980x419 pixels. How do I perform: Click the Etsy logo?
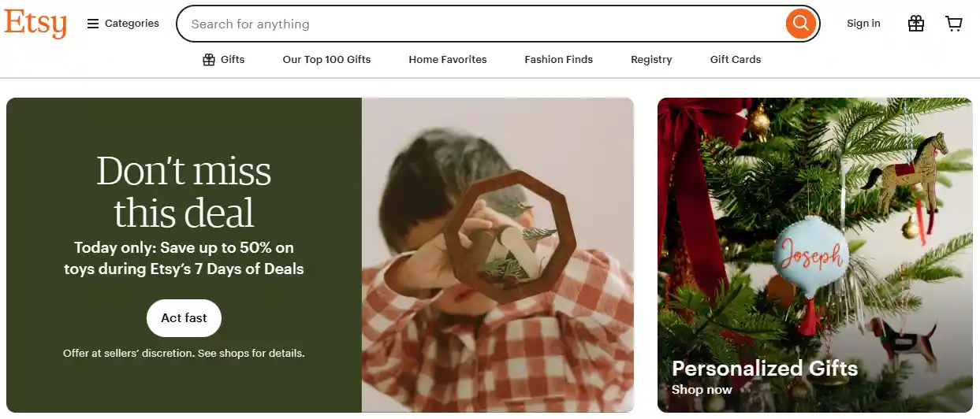click(35, 24)
